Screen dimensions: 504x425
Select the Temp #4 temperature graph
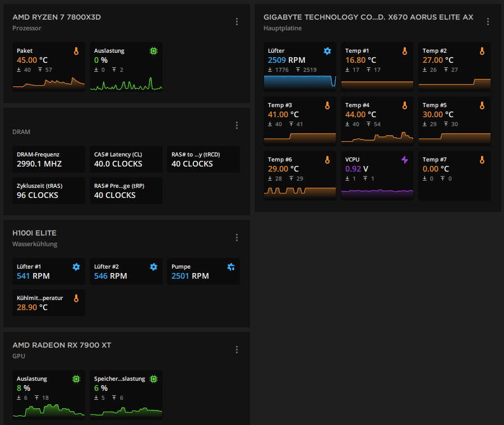point(377,137)
